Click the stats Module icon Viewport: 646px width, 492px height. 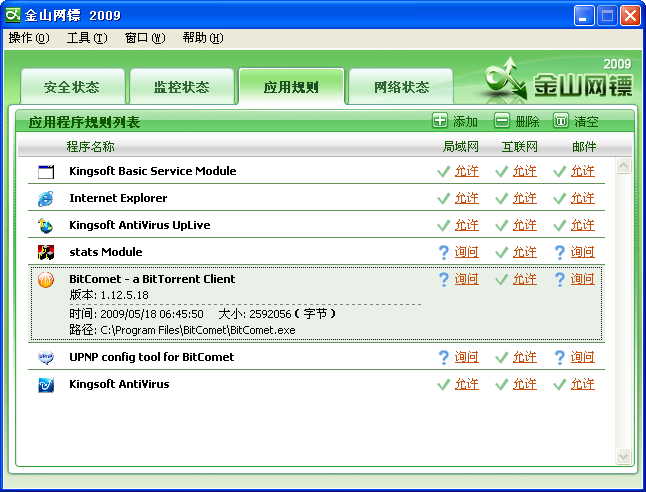point(46,252)
